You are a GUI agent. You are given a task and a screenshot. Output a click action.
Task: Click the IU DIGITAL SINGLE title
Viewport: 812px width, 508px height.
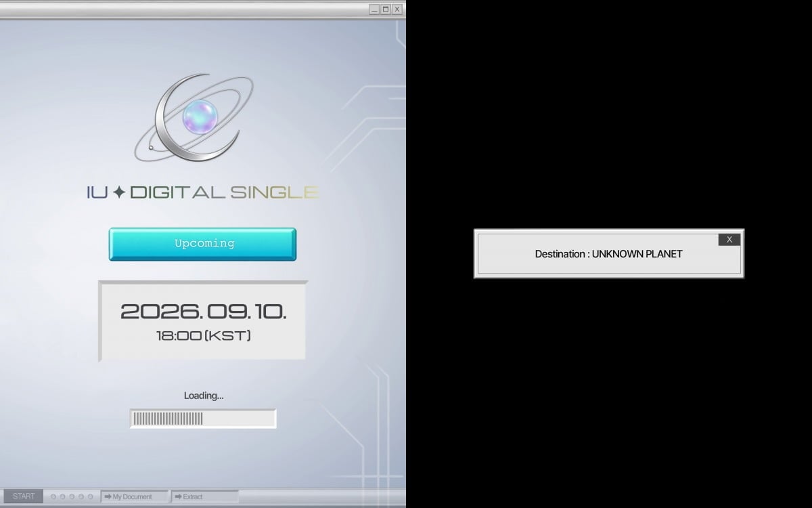[202, 192]
